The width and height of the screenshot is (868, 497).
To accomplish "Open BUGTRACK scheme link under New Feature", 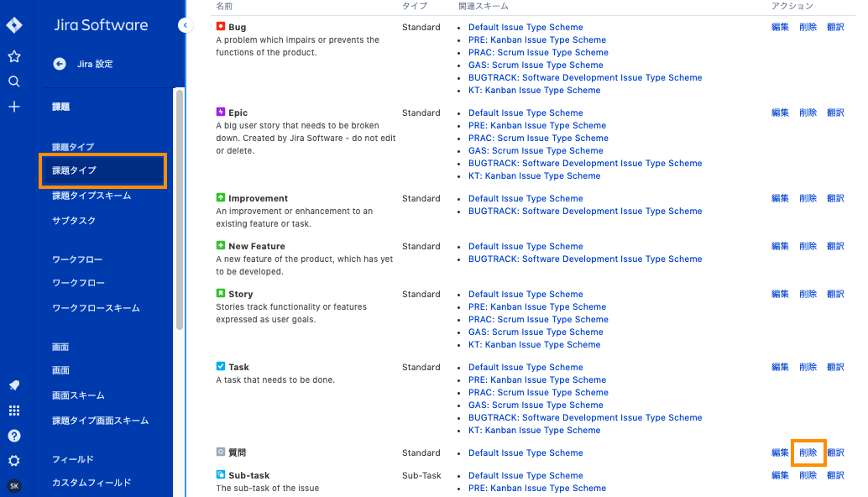I will coord(585,259).
